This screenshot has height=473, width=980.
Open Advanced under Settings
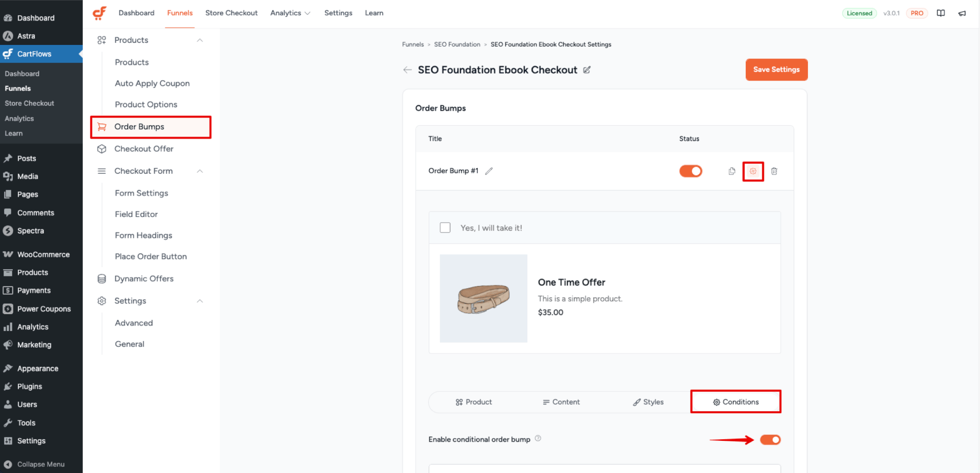[134, 323]
